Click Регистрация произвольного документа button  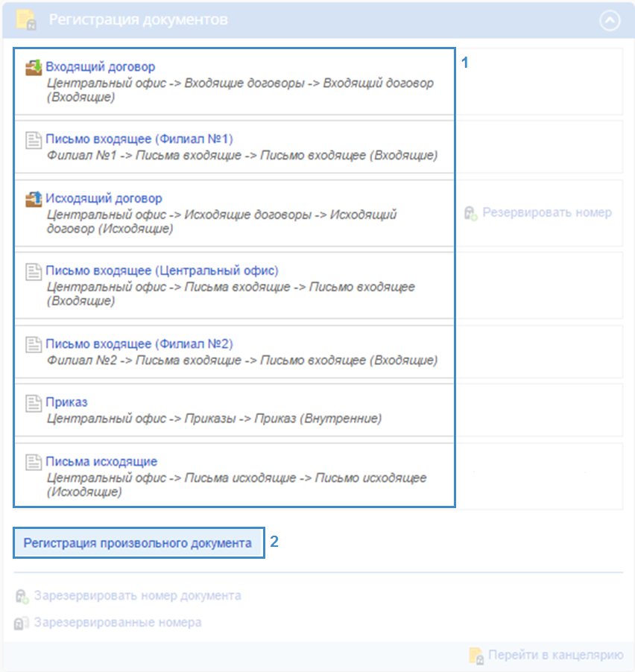click(139, 543)
